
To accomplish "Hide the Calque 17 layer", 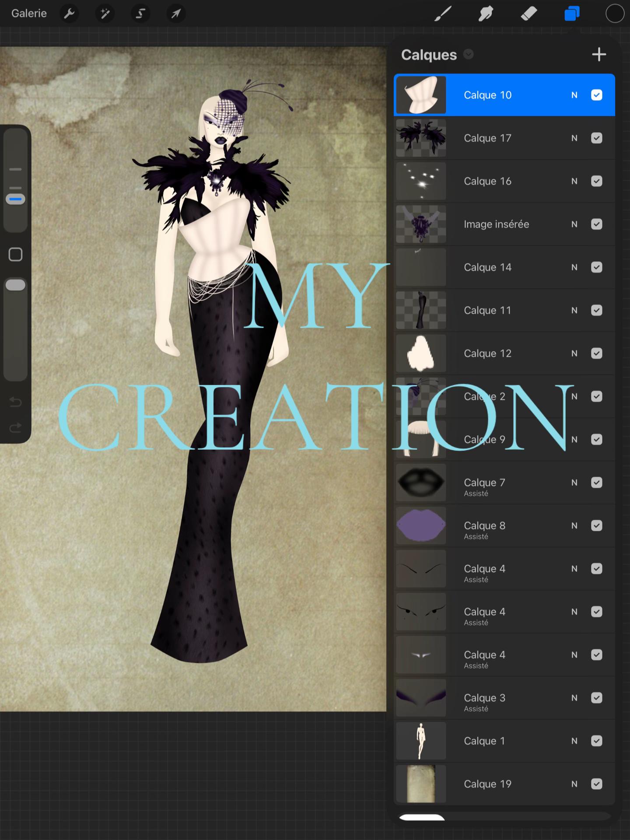I will (597, 138).
